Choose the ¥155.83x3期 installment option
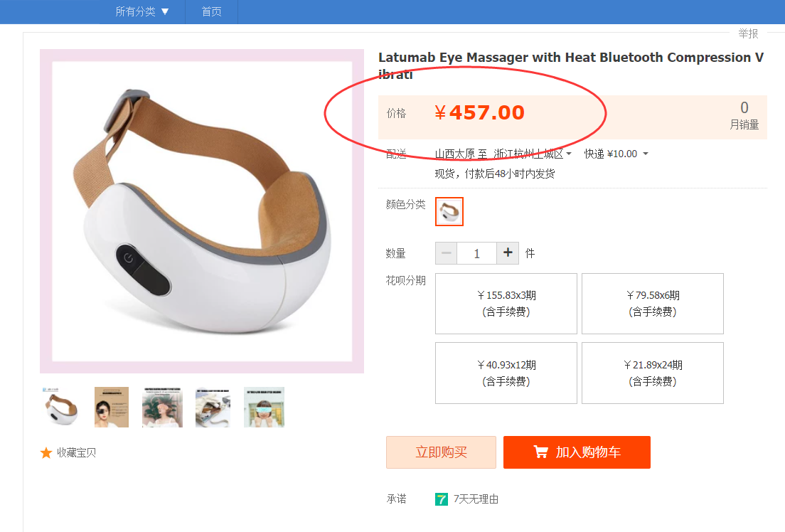This screenshot has width=785, height=532. click(x=506, y=304)
